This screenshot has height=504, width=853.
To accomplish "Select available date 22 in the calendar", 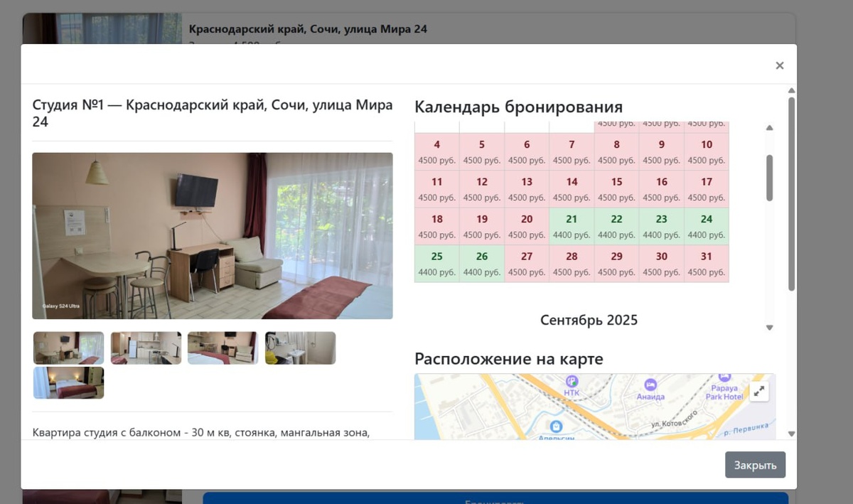I will pos(616,227).
